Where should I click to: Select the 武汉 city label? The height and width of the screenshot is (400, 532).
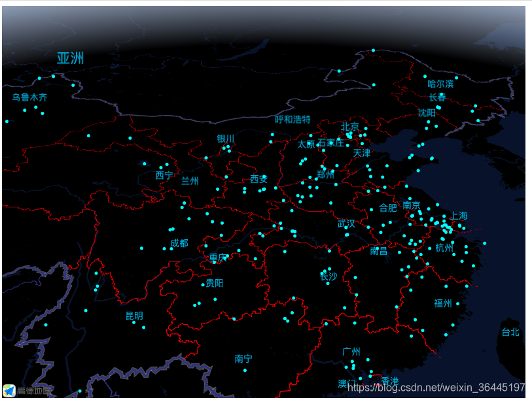346,224
